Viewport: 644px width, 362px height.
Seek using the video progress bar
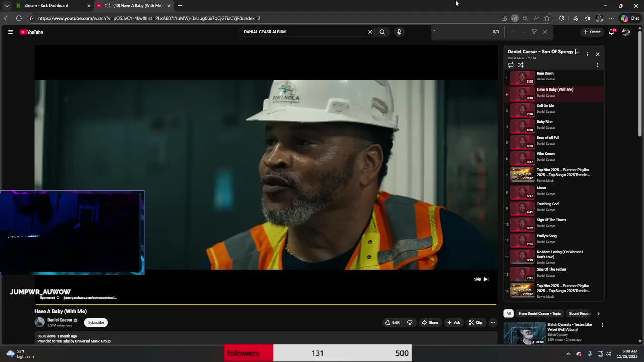click(x=266, y=304)
